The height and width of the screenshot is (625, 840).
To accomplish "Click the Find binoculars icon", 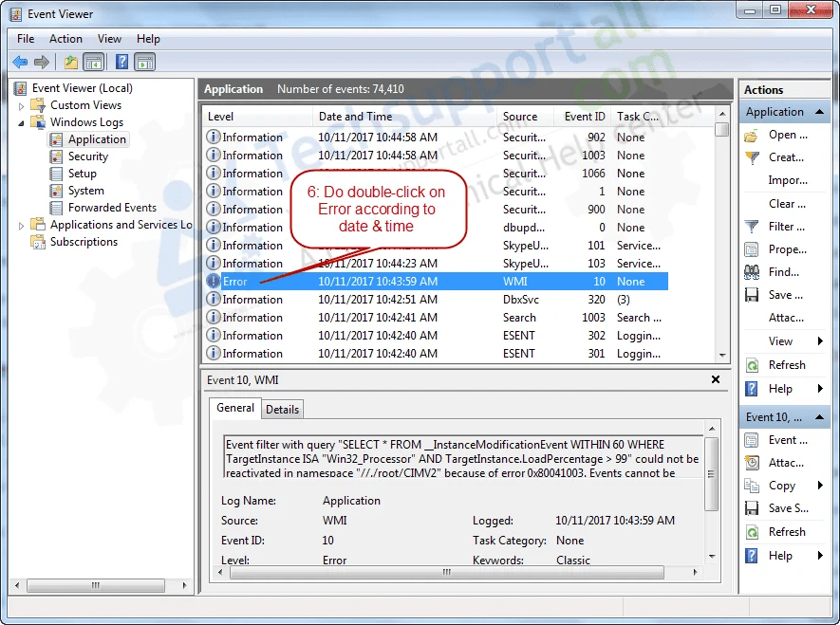I will coord(752,272).
